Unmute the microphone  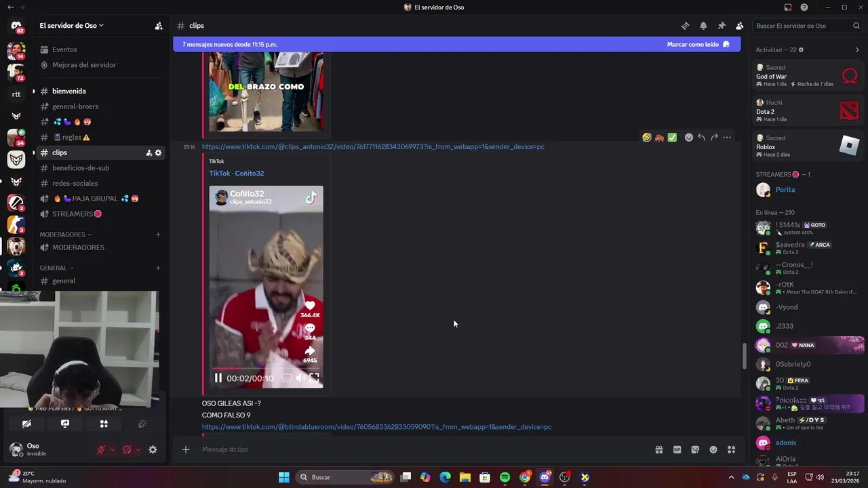pos(101,449)
